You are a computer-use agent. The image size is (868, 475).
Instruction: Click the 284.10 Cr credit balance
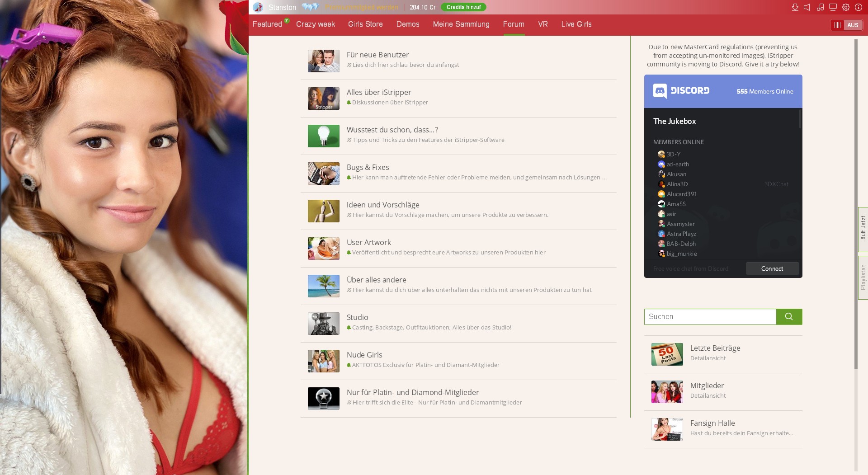coord(422,7)
